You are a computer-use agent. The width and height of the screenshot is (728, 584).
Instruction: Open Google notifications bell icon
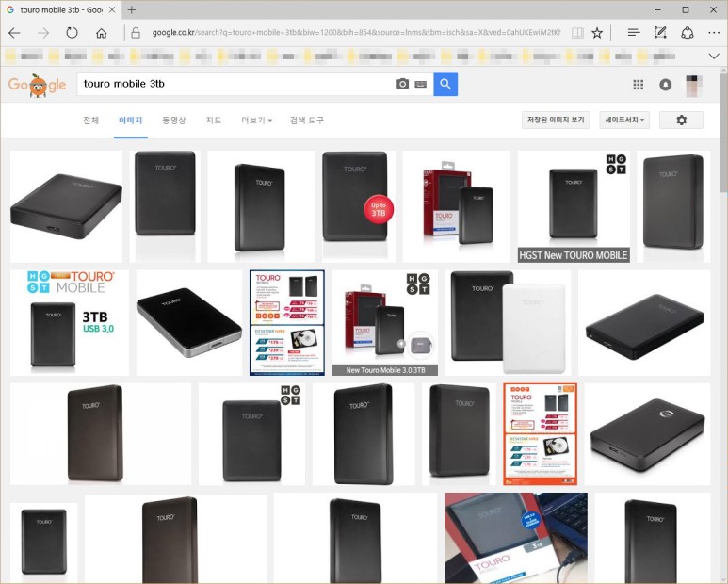(665, 85)
